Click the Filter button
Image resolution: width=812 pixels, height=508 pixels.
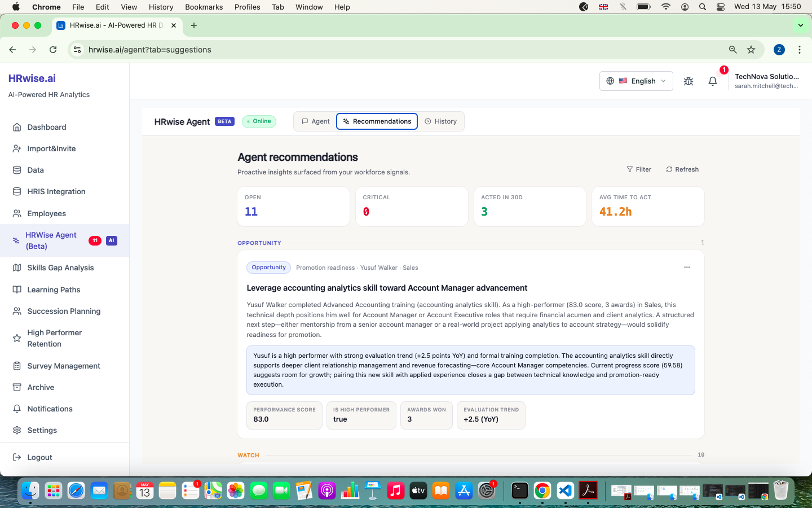tap(639, 169)
